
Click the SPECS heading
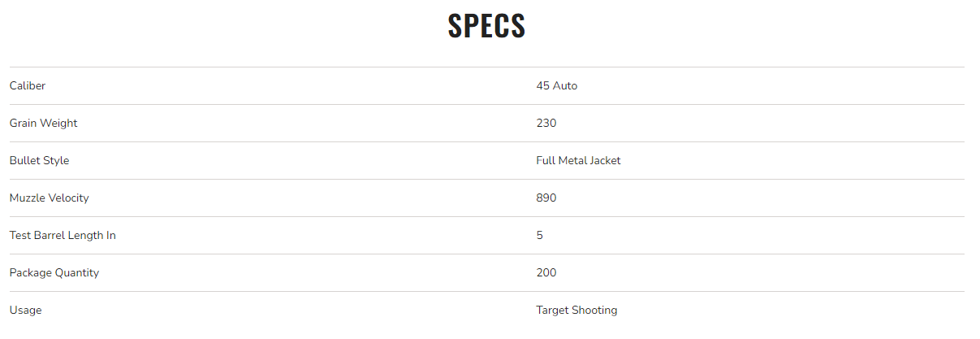tap(486, 26)
